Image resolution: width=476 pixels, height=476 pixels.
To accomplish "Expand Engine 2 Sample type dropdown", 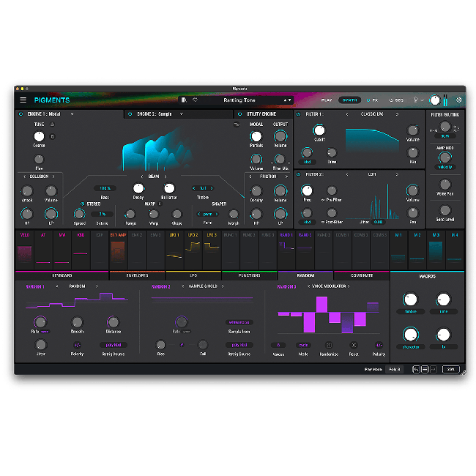I will coord(181,114).
